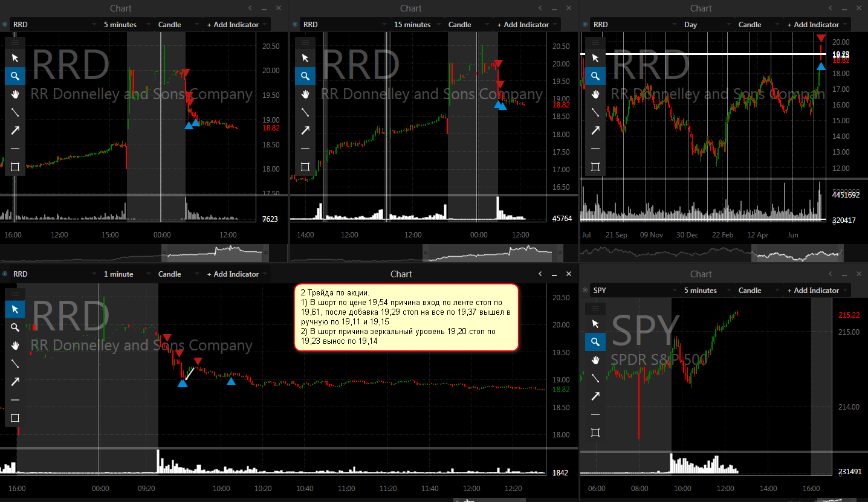Select arrow drawing tool in RRD 5 minutes chart

click(x=15, y=130)
